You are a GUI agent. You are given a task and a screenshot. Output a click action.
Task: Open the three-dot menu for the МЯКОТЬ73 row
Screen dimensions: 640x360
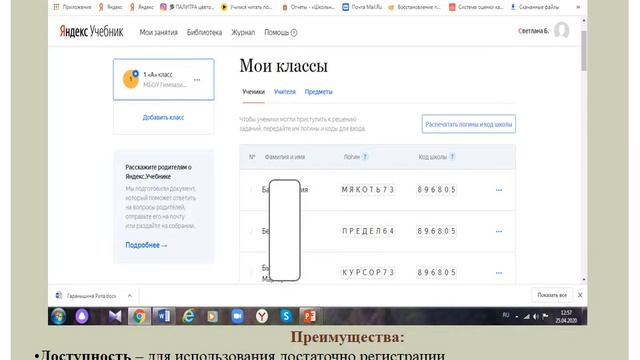[499, 190]
